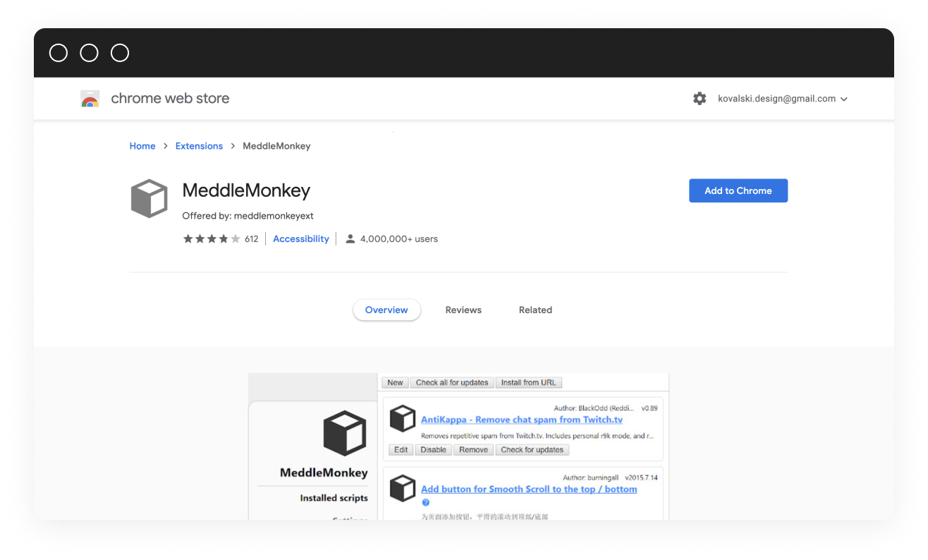This screenshot has width=928, height=560.
Task: Click the chrome web store title text
Action: click(170, 99)
